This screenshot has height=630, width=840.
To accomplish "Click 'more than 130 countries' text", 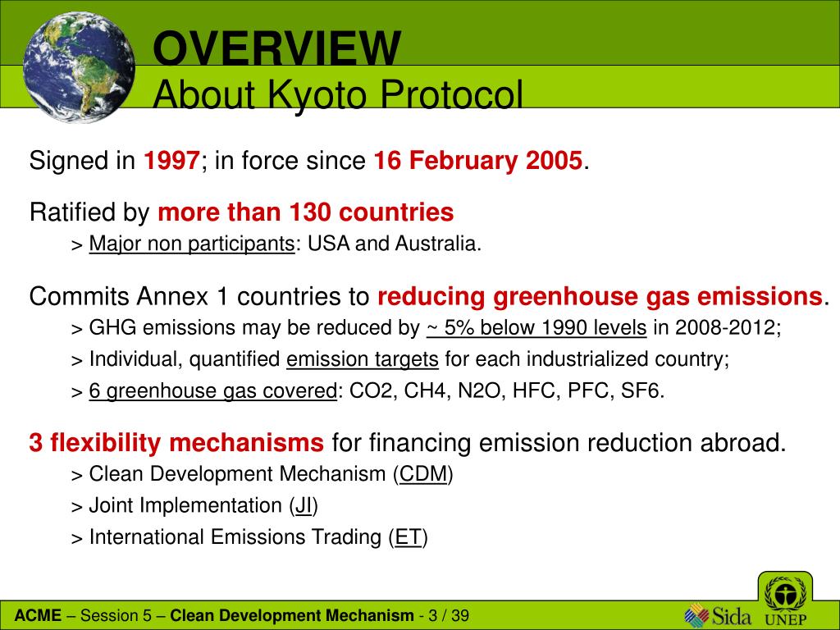I will [x=305, y=212].
